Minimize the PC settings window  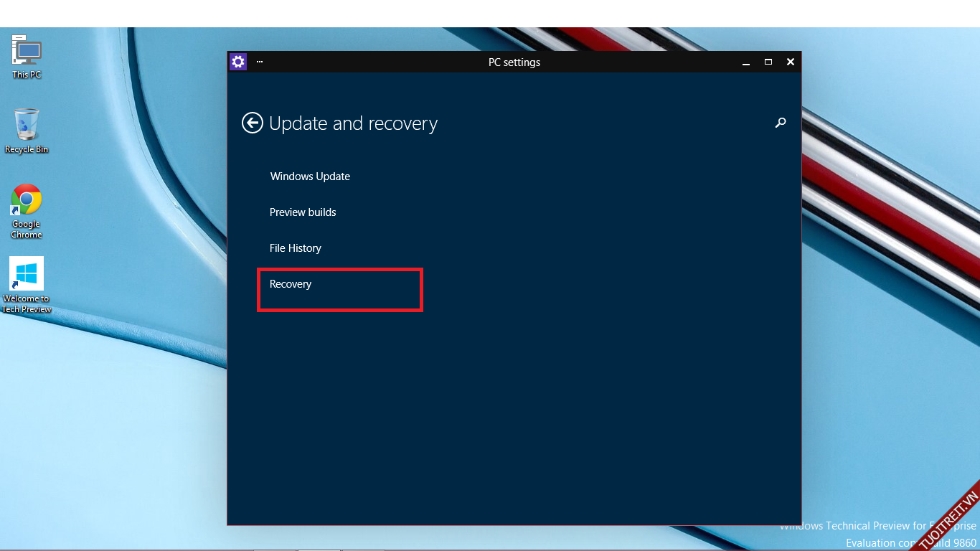746,62
